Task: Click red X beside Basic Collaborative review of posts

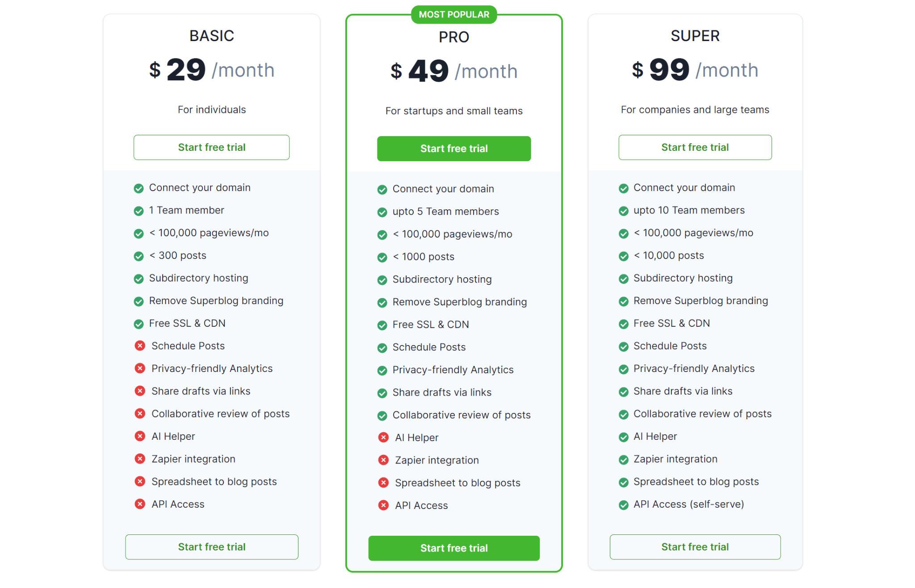Action: (140, 413)
